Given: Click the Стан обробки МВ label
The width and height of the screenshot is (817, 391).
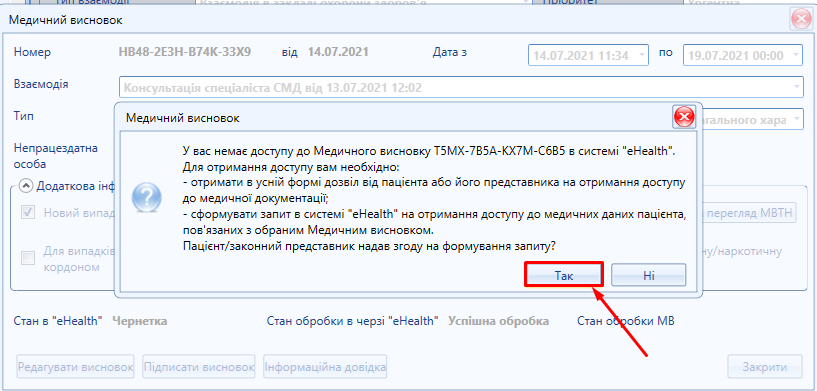Looking at the screenshot, I should point(626,321).
